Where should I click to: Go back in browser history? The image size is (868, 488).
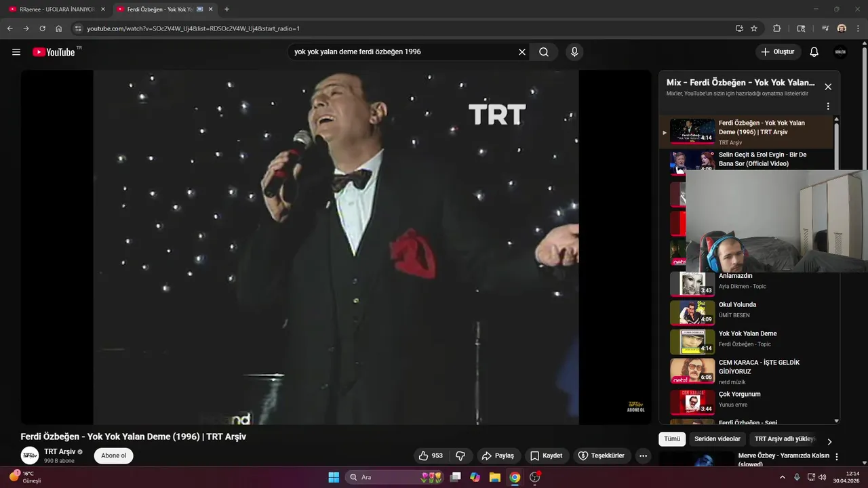click(9, 28)
